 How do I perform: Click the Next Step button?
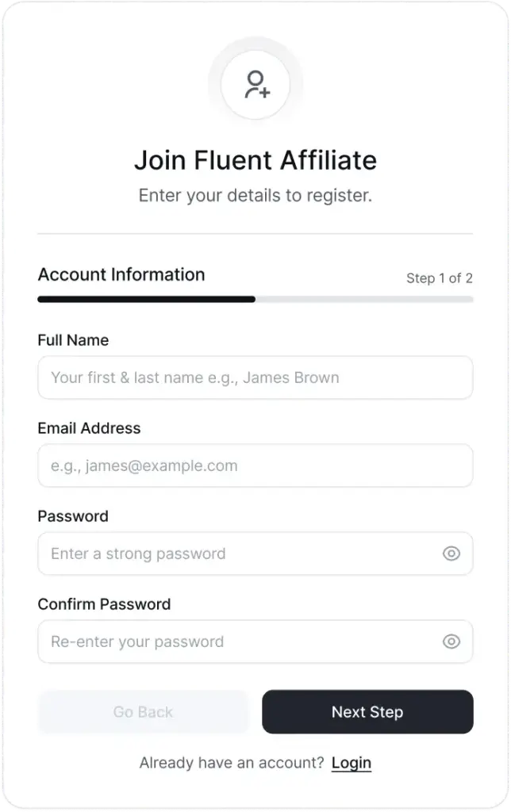[x=367, y=712]
